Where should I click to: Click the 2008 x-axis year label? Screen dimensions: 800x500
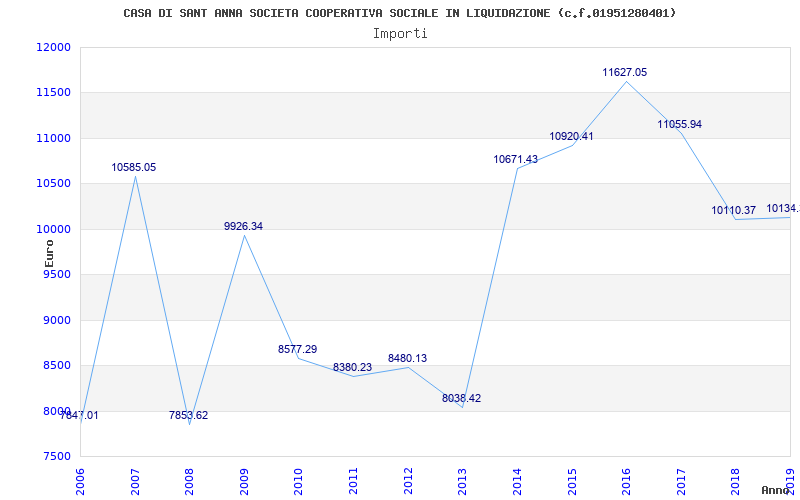click(x=189, y=482)
